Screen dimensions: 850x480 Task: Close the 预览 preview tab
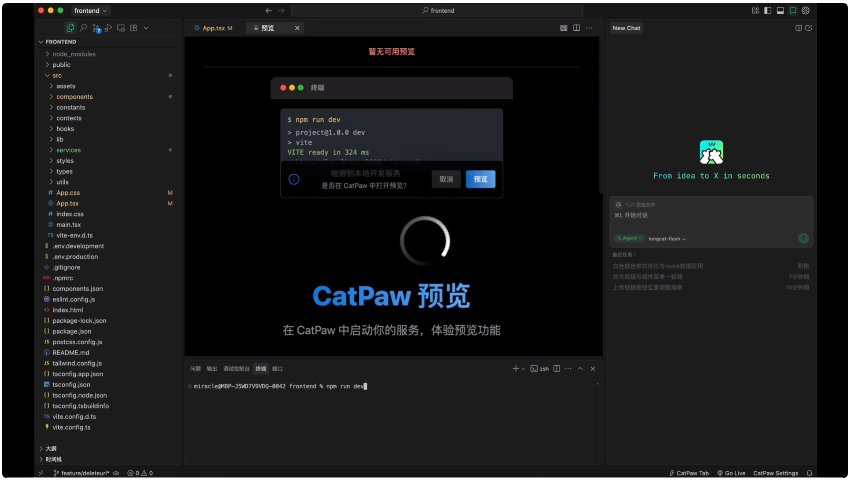297,28
